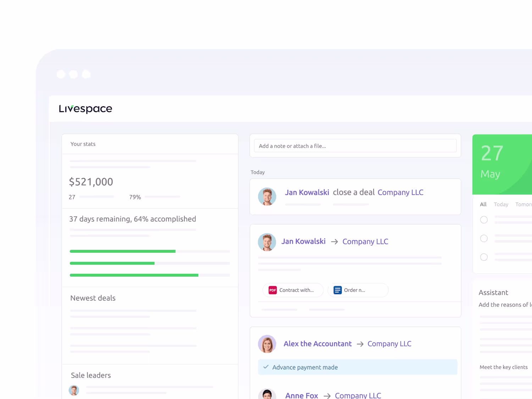The image size is (532, 399).
Task: Click the "Today" label above the activity feed
Action: tap(257, 172)
